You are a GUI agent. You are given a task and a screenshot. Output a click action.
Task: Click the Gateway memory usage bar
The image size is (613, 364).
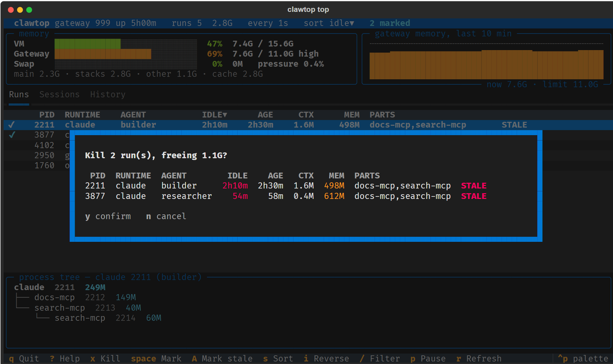point(126,54)
